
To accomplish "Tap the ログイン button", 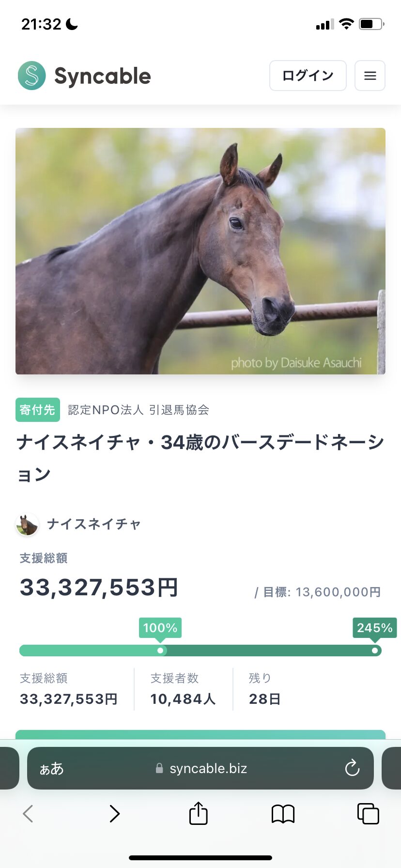I will (x=308, y=76).
